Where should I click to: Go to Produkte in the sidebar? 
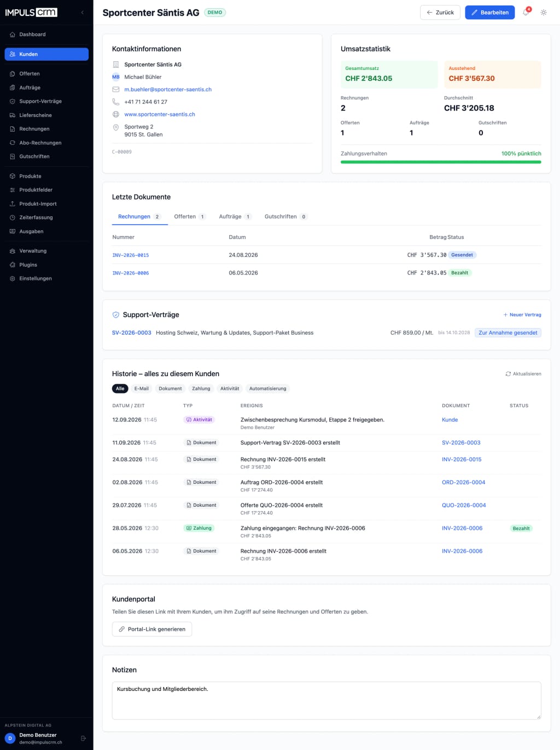[x=46, y=176]
